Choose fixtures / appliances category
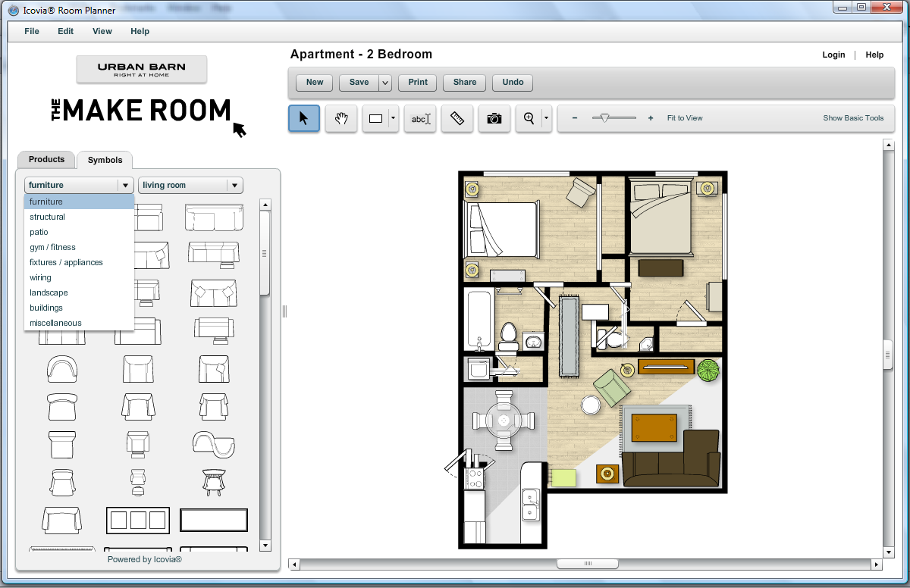The height and width of the screenshot is (588, 910). 79,262
